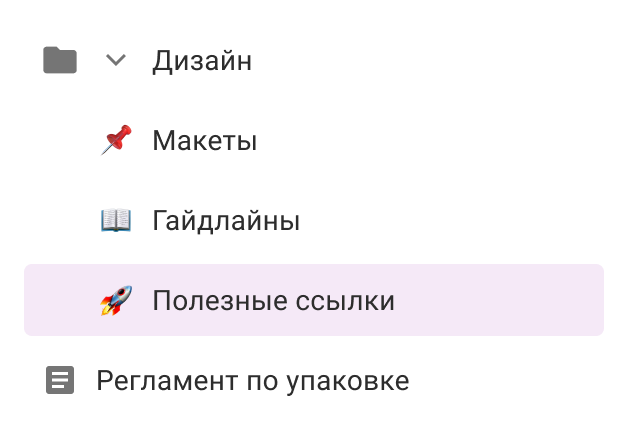Toggle the down arrow left of Дизайн

[116, 61]
